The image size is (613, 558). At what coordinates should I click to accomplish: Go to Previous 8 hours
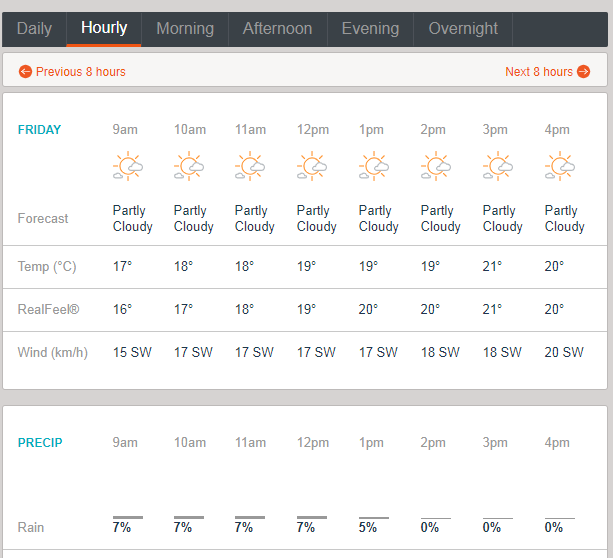[x=72, y=72]
